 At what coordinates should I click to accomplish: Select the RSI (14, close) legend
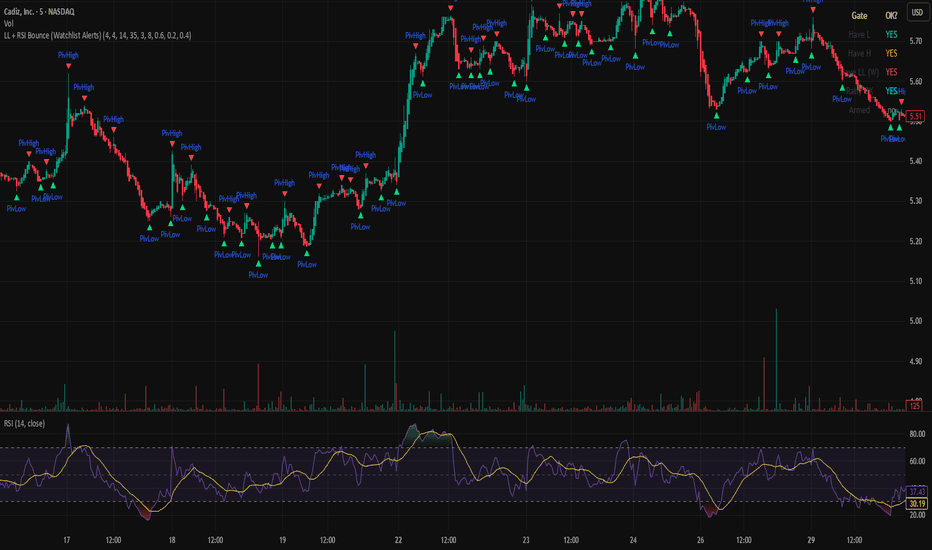click(x=24, y=423)
